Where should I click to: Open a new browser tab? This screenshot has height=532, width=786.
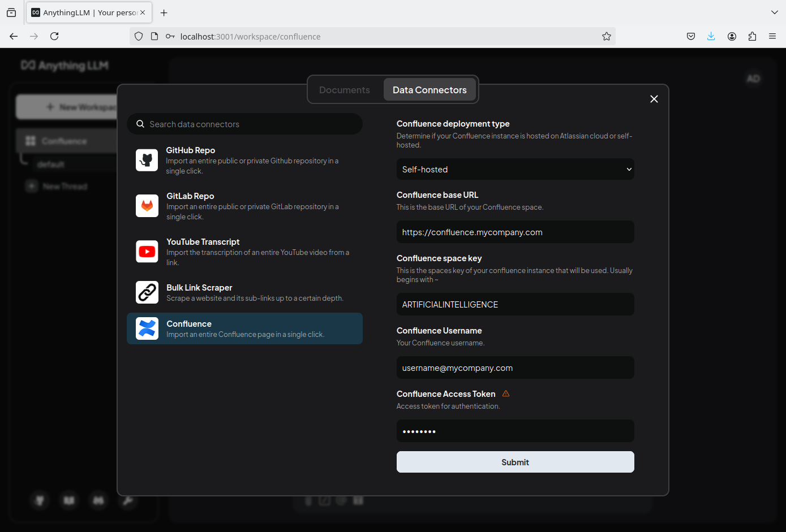coord(164,12)
